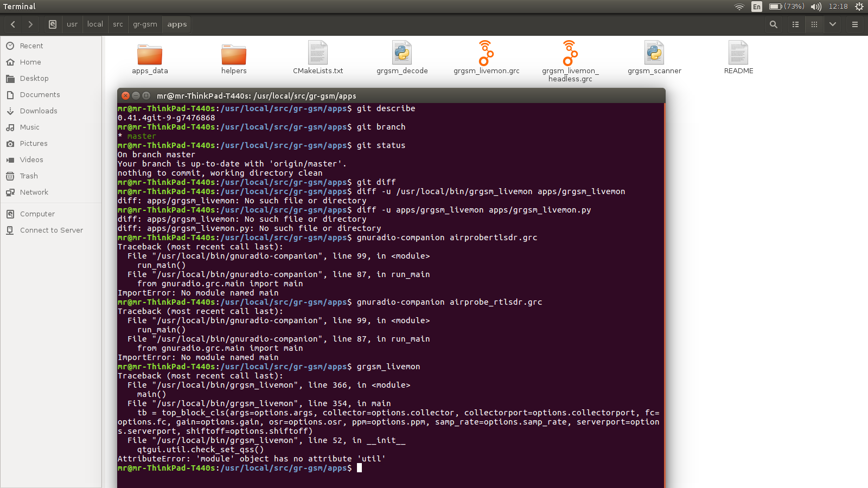Switch to list view
Screen dimensions: 868x488
coord(795,24)
